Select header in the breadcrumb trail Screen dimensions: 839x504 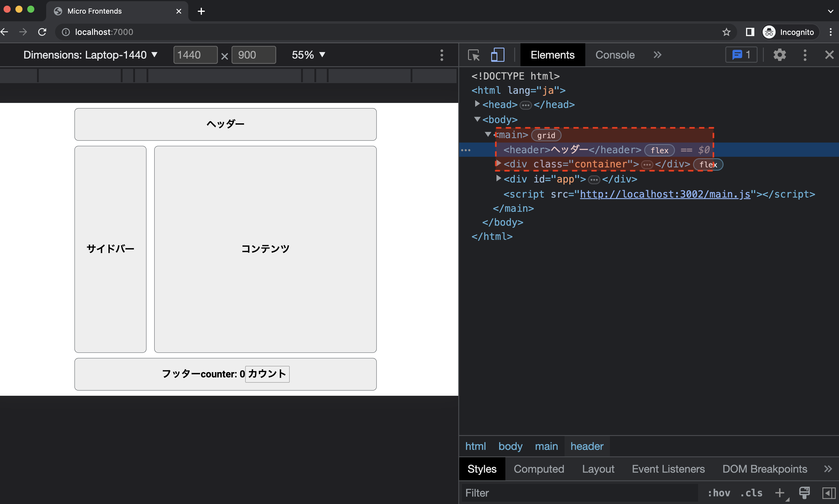[x=587, y=446]
